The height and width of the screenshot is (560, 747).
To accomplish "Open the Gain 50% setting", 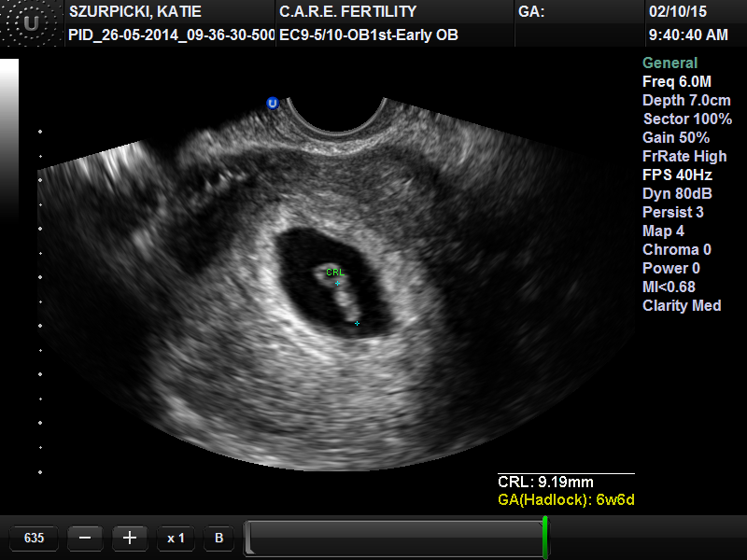I will [x=676, y=138].
